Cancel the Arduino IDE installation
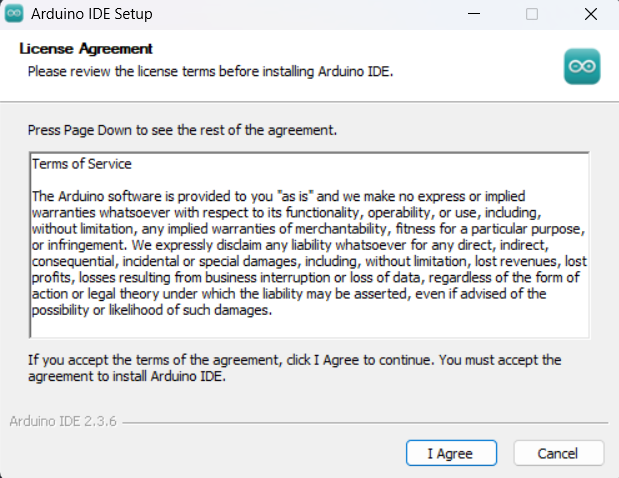 559,453
